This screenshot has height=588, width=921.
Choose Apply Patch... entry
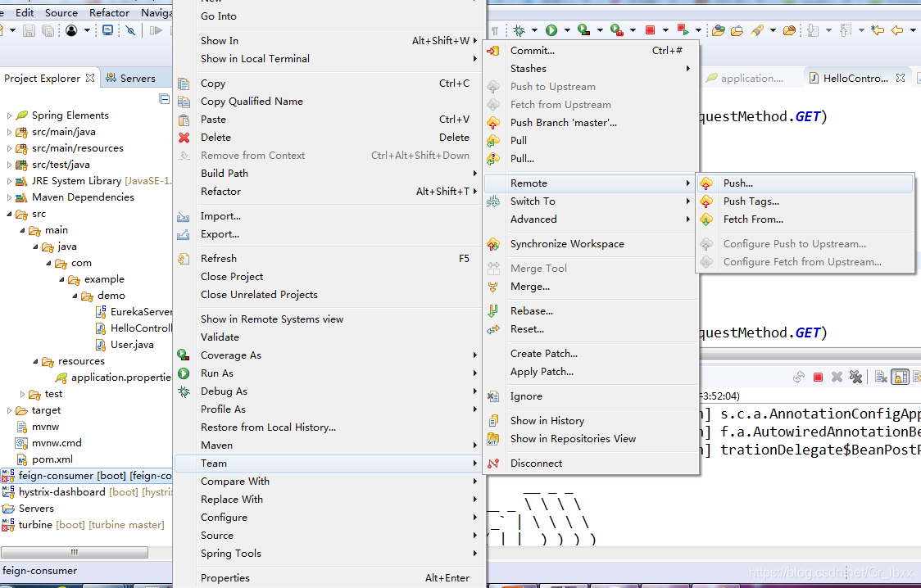click(591, 372)
